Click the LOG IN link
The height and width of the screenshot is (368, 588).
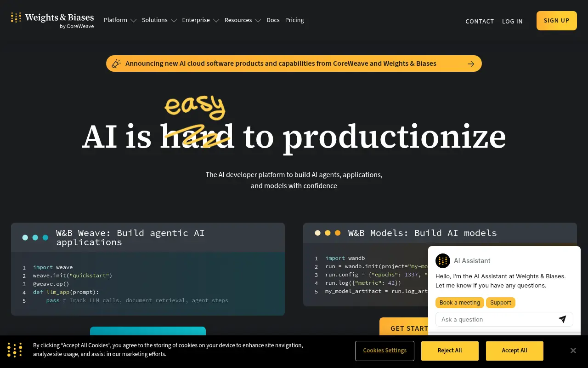pyautogui.click(x=512, y=21)
